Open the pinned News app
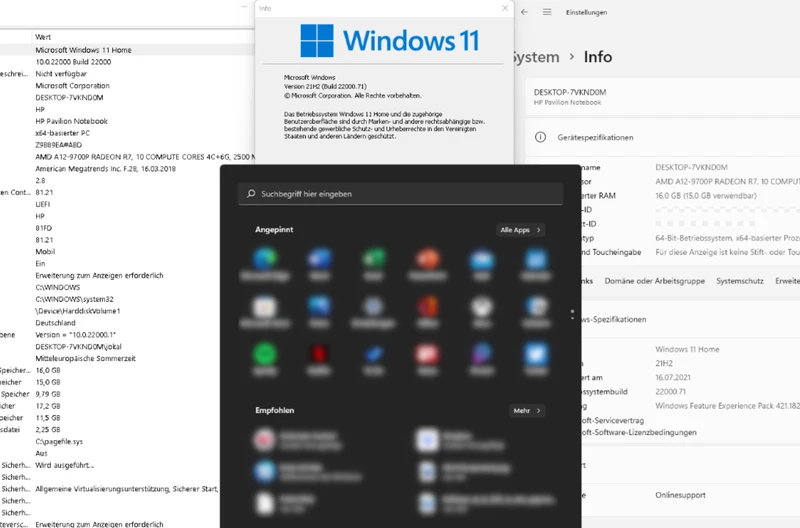Image resolution: width=800 pixels, height=528 pixels. click(428, 359)
